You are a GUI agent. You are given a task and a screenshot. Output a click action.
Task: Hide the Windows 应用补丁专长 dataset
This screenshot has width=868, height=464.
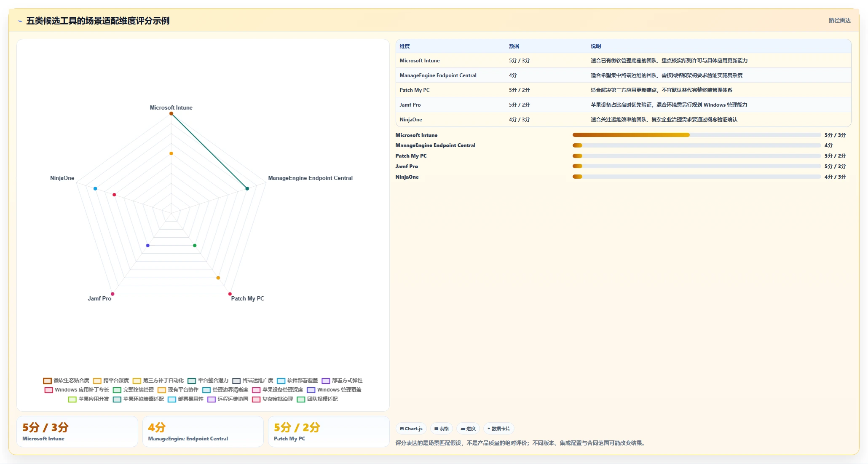click(77, 390)
